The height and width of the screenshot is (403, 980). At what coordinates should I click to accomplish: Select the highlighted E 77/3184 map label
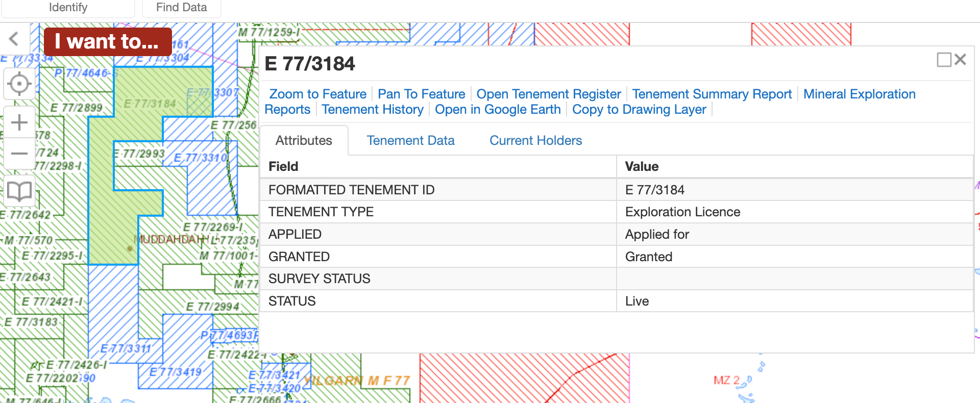point(150,104)
